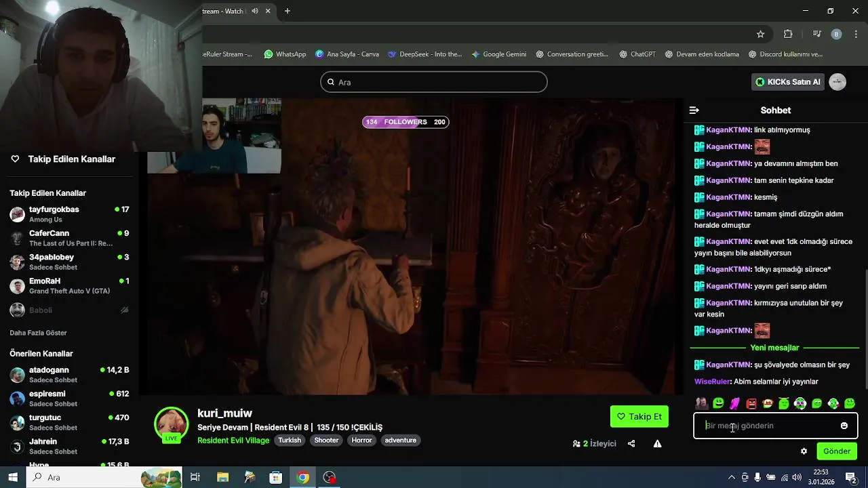Open the Resident Evil Village category link

(233, 440)
